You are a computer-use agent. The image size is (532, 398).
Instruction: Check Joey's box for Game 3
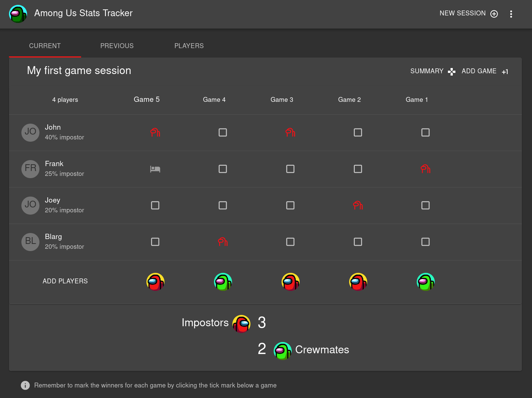[290, 205]
